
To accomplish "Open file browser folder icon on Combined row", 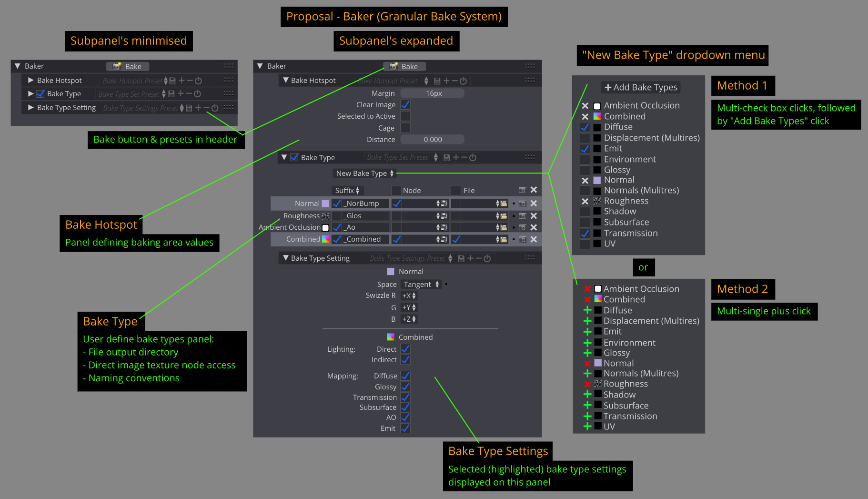I will click(504, 239).
